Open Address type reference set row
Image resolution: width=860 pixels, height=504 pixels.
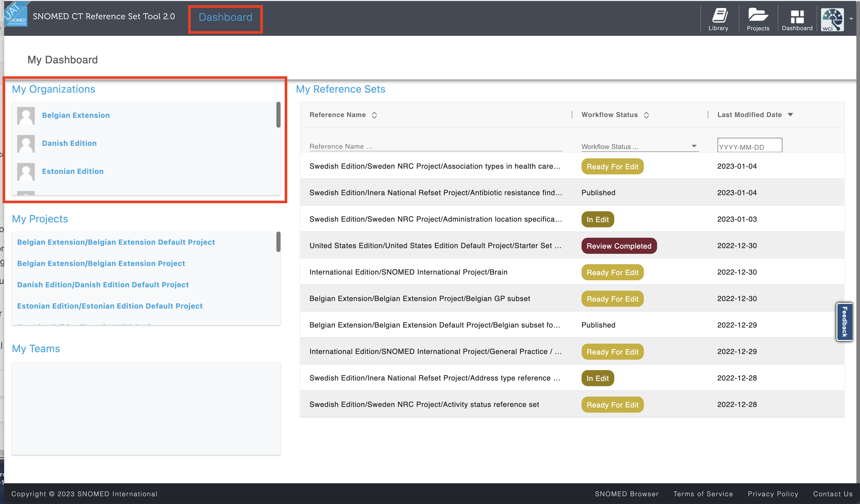pyautogui.click(x=435, y=378)
